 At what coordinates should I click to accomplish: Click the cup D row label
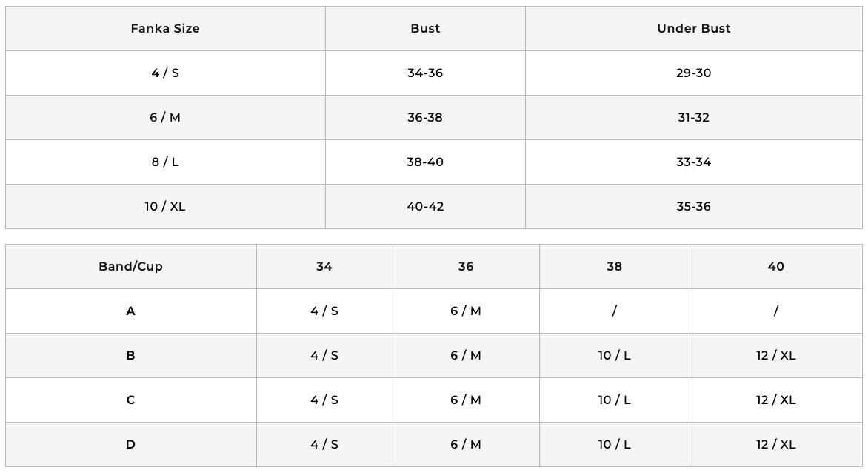pos(130,445)
